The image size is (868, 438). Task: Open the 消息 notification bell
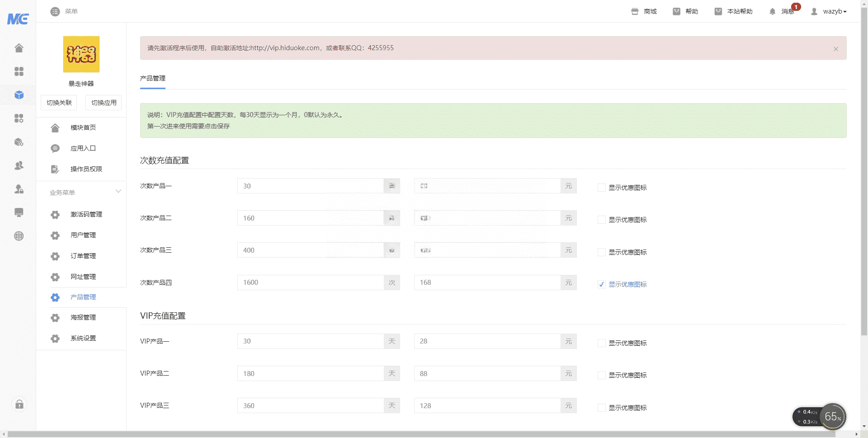coord(772,11)
